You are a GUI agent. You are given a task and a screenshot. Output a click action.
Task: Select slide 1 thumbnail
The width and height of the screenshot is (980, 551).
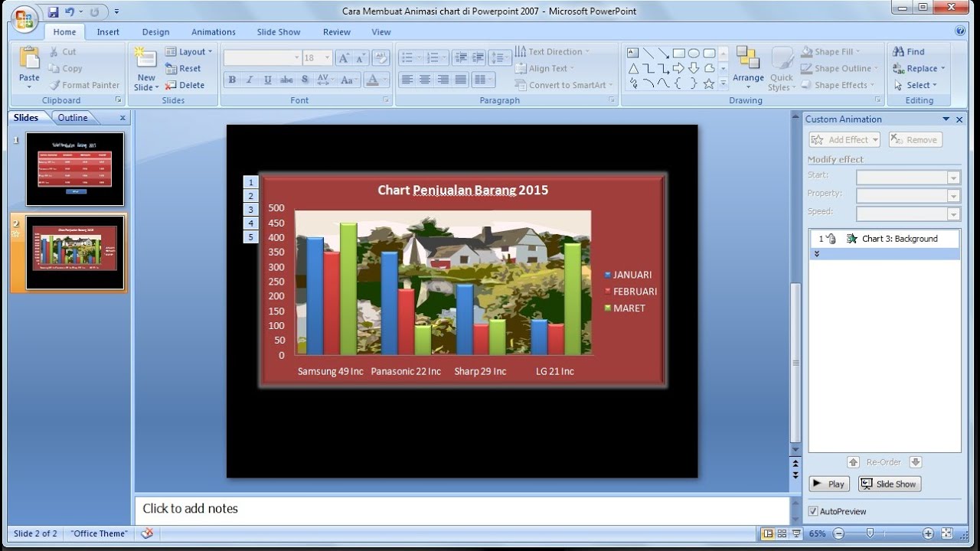tap(75, 168)
